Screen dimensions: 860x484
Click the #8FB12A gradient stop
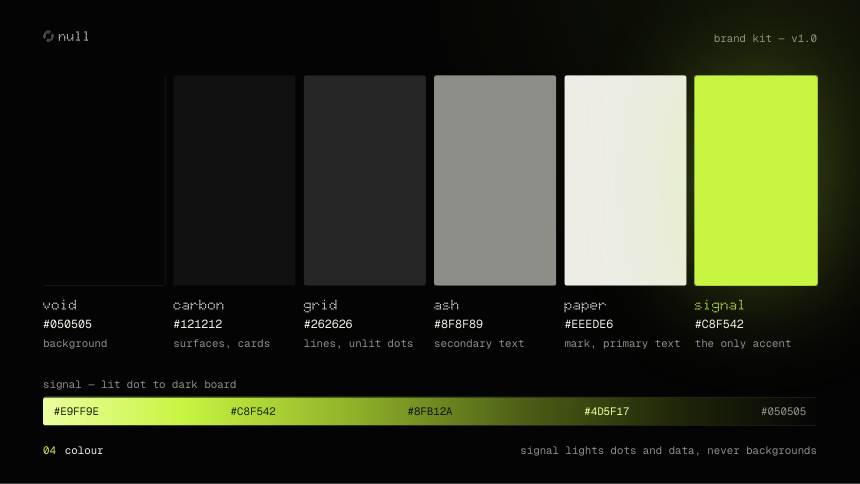(x=430, y=412)
